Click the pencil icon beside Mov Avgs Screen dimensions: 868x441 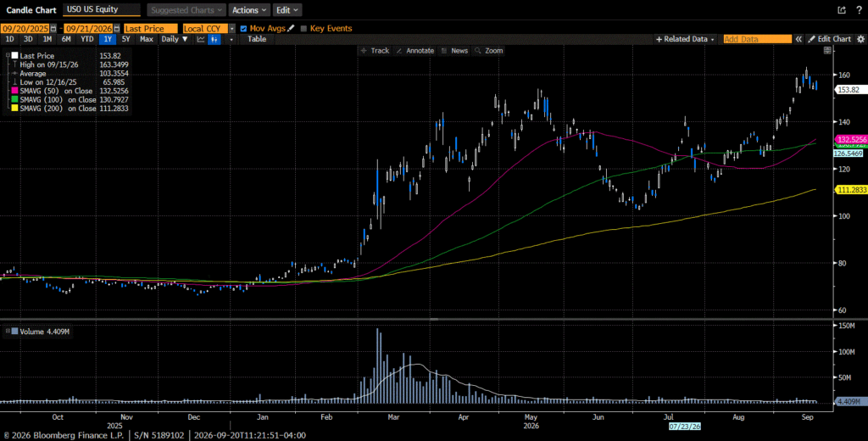click(x=292, y=28)
